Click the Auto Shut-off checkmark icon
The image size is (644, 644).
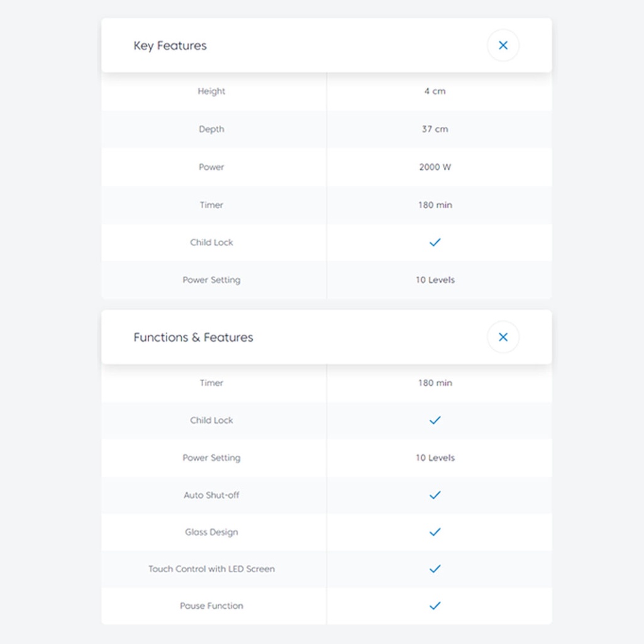[x=435, y=495]
